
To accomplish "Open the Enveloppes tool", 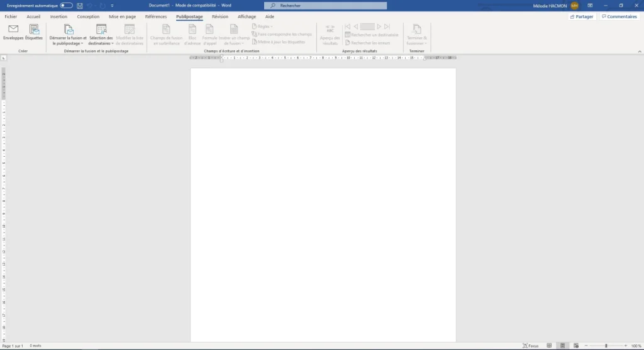I will click(x=13, y=32).
